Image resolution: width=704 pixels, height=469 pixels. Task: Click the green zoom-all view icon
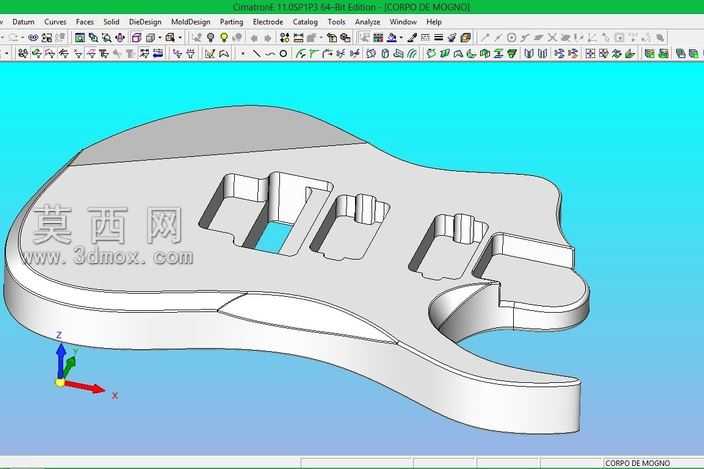coord(80,38)
